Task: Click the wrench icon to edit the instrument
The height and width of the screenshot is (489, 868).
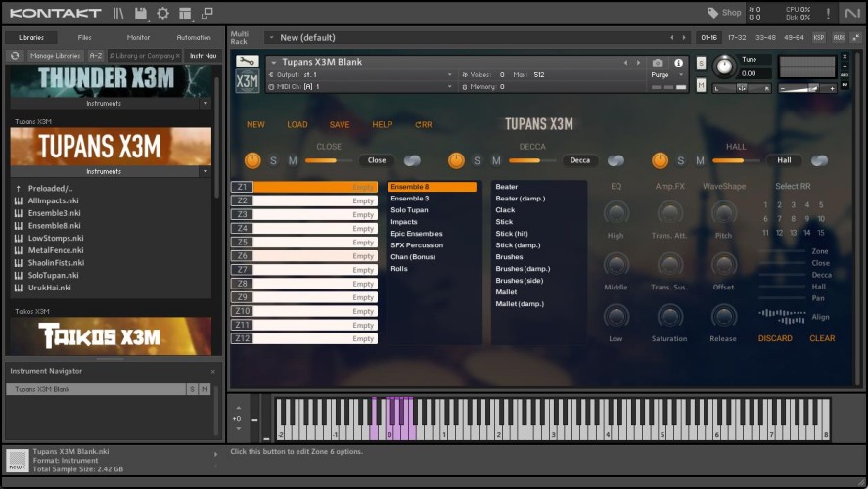Action: click(x=247, y=62)
